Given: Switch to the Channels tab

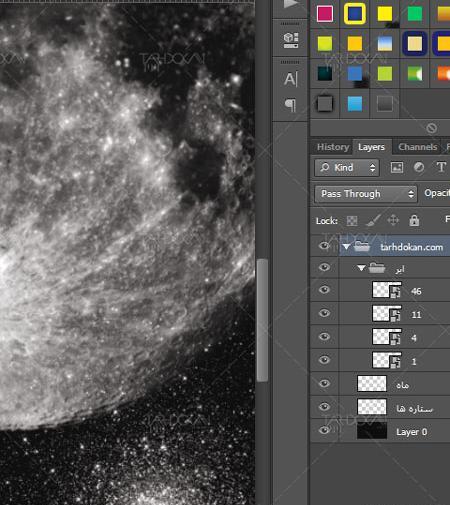Looking at the screenshot, I should pyautogui.click(x=417, y=147).
